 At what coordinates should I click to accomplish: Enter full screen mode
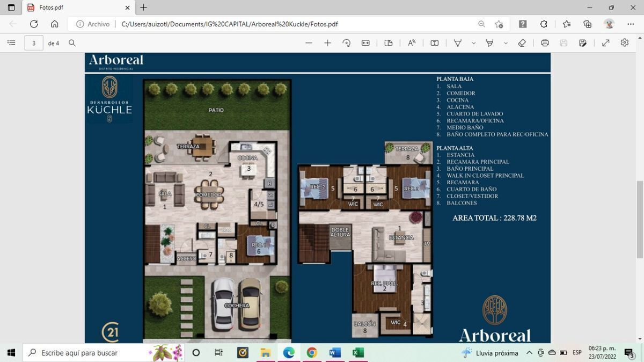pyautogui.click(x=606, y=43)
